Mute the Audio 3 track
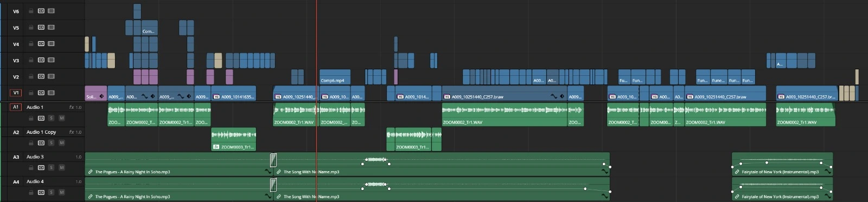 pyautogui.click(x=61, y=167)
